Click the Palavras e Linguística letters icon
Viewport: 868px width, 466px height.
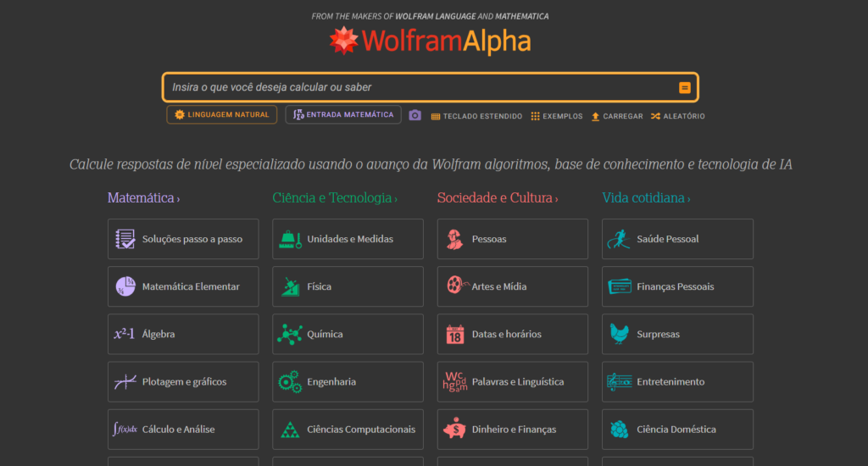[455, 382]
